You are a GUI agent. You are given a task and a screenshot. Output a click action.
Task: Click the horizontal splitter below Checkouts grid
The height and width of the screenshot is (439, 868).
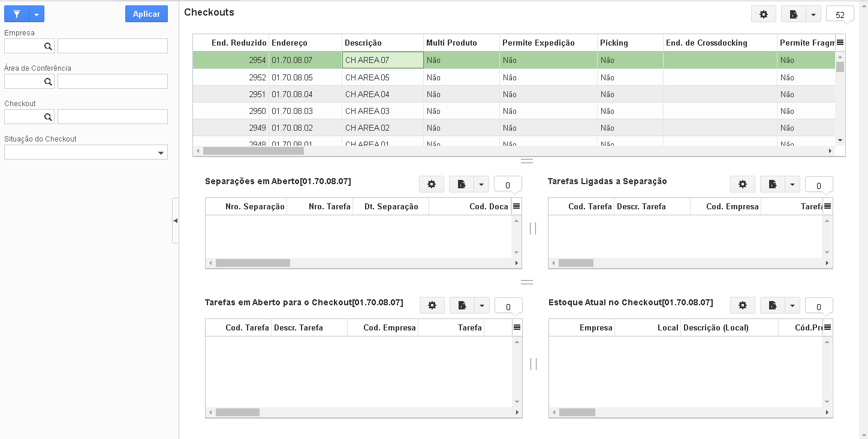click(x=527, y=161)
